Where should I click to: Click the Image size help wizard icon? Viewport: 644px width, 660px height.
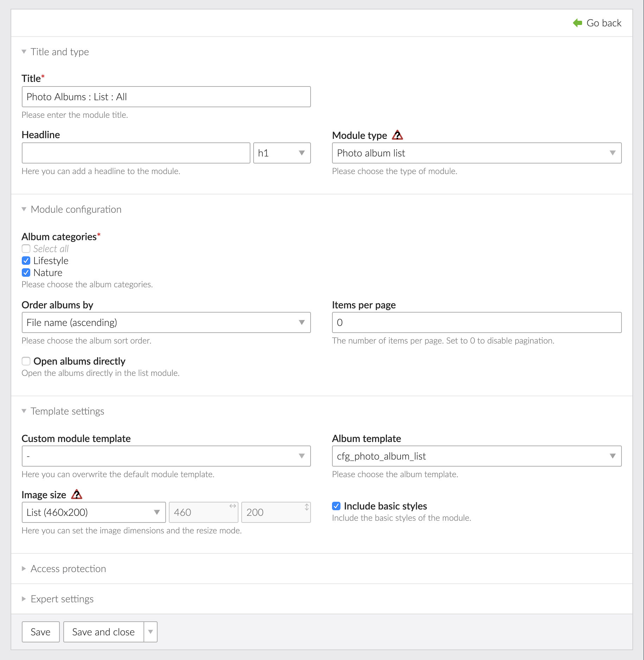76,494
